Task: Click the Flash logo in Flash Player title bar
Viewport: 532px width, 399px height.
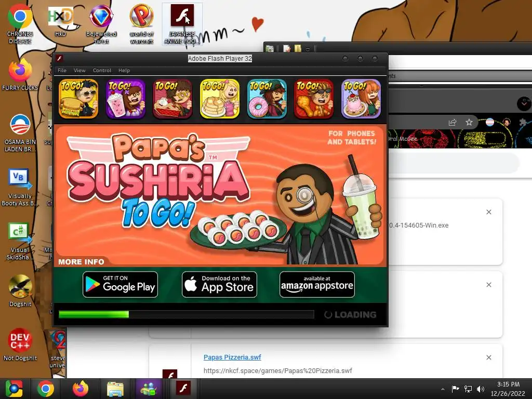Action: (x=59, y=58)
